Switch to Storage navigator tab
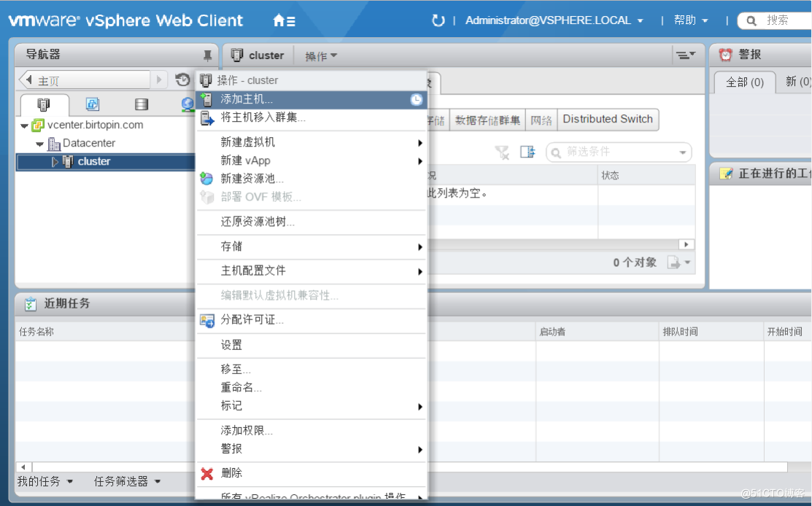812x506 pixels. tap(142, 104)
